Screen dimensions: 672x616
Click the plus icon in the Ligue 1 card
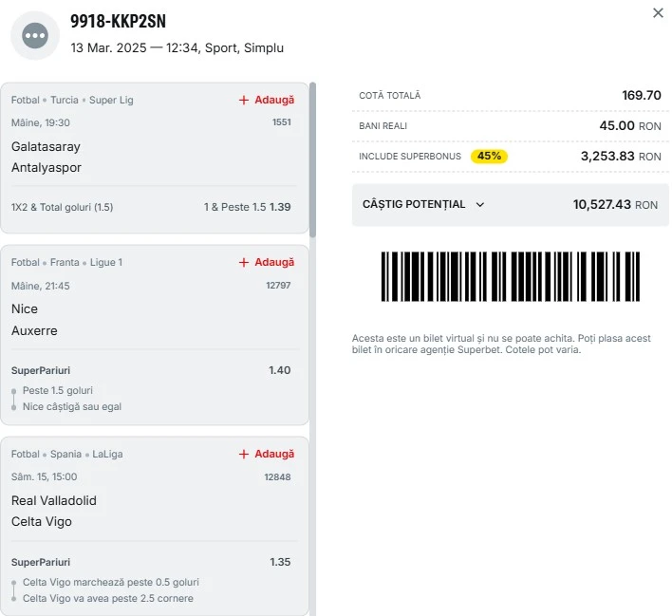pyautogui.click(x=244, y=262)
